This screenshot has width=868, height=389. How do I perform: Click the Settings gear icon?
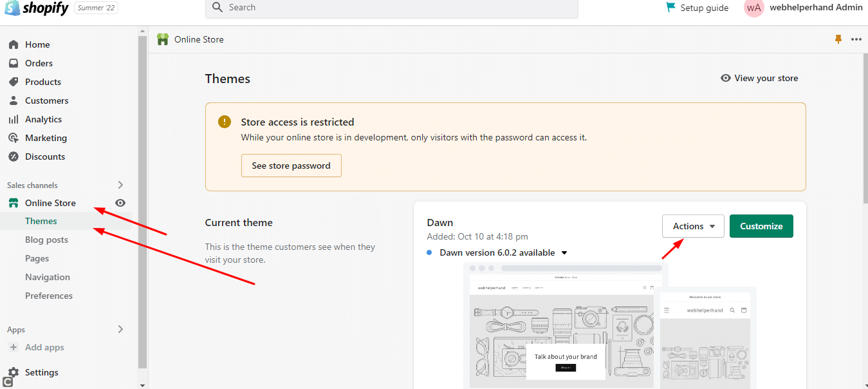click(x=13, y=372)
